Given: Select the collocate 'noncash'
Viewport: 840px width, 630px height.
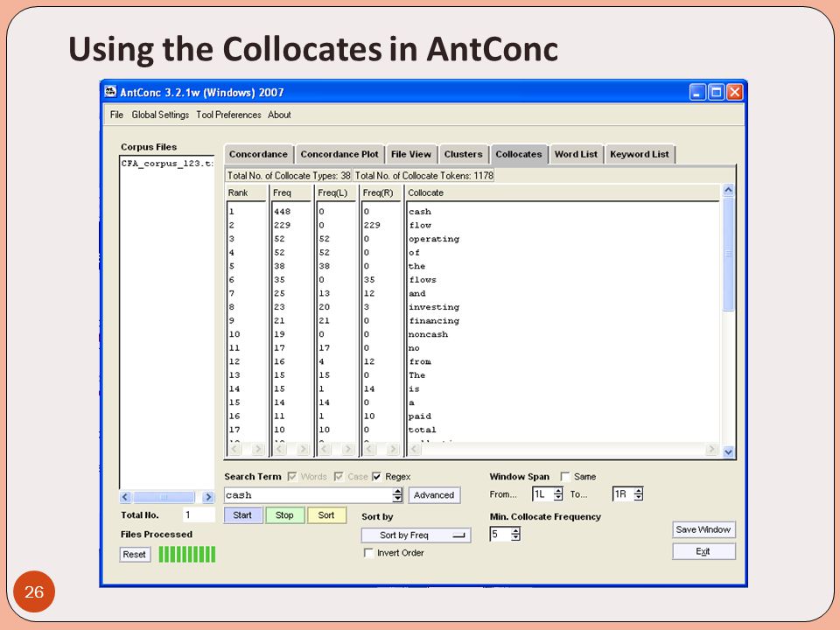Looking at the screenshot, I should [x=428, y=334].
